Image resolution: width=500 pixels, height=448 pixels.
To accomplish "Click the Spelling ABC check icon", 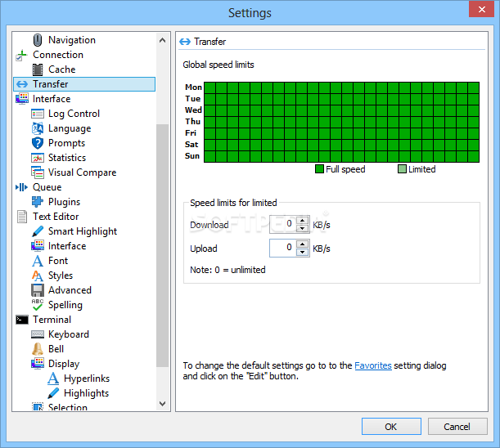I will [38, 305].
